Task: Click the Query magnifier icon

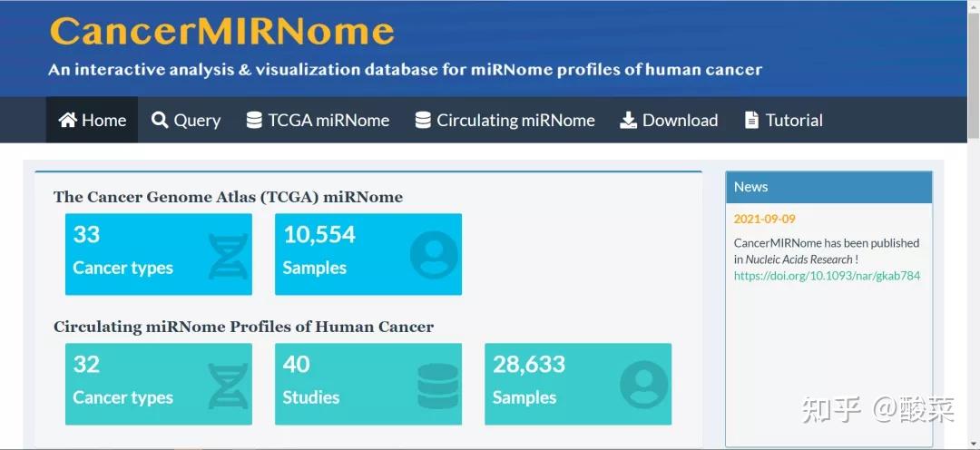Action: click(x=160, y=120)
